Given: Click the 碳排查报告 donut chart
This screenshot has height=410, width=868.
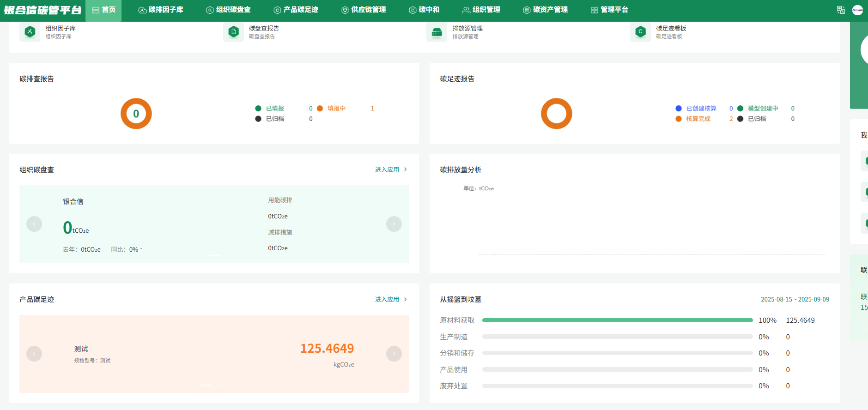Looking at the screenshot, I should tap(136, 114).
